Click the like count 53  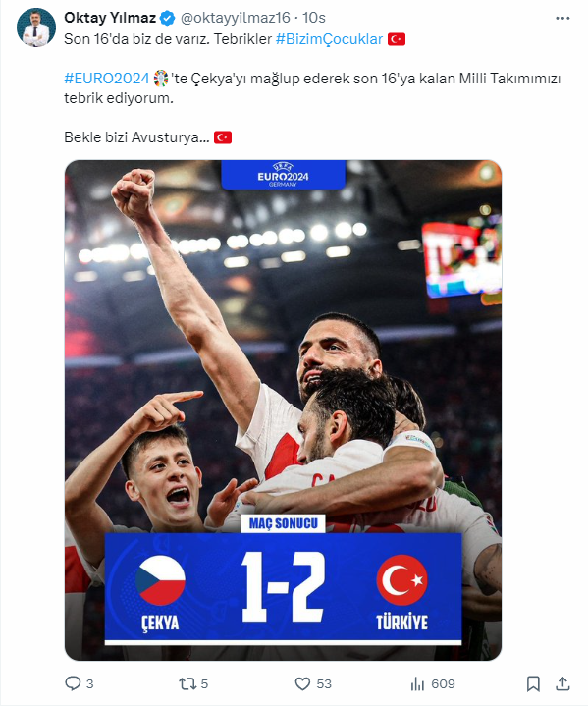pyautogui.click(x=324, y=684)
